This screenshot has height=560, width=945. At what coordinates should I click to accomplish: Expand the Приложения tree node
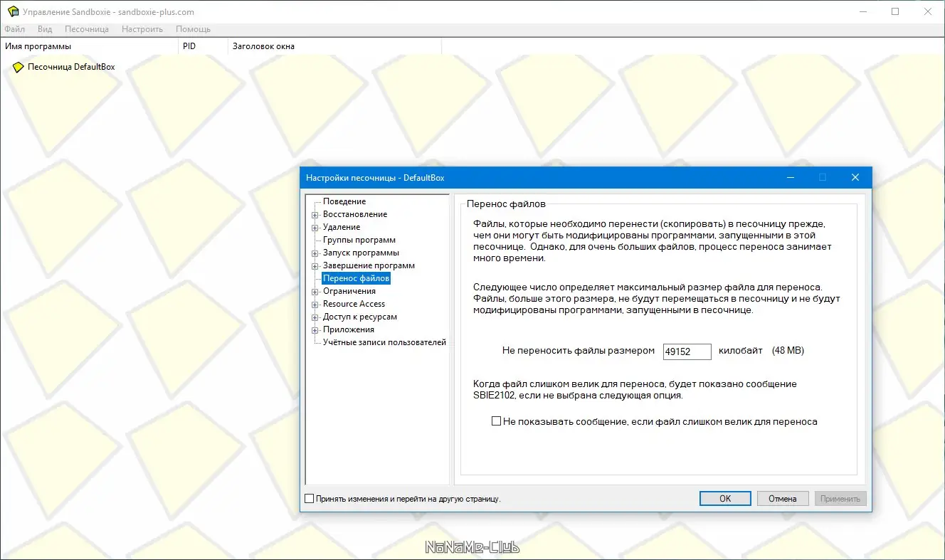click(x=315, y=329)
